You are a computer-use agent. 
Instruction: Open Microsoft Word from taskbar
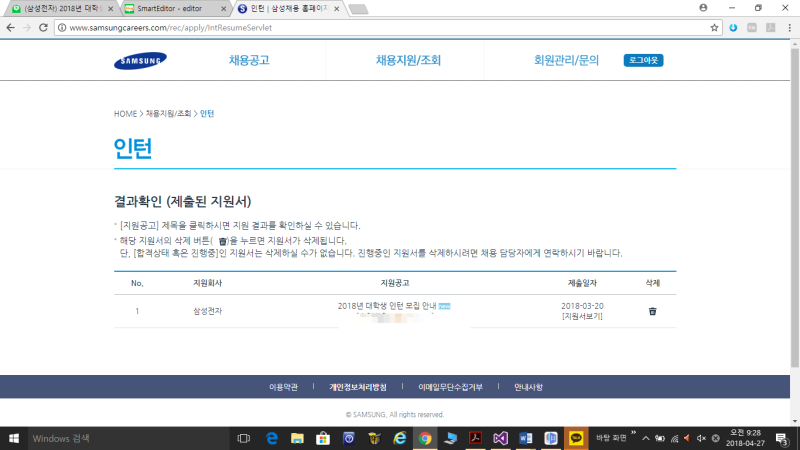(526, 438)
